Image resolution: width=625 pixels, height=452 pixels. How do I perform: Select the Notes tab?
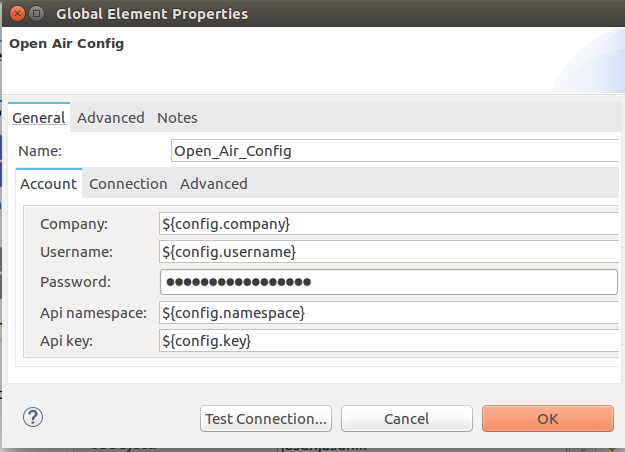coord(177,118)
